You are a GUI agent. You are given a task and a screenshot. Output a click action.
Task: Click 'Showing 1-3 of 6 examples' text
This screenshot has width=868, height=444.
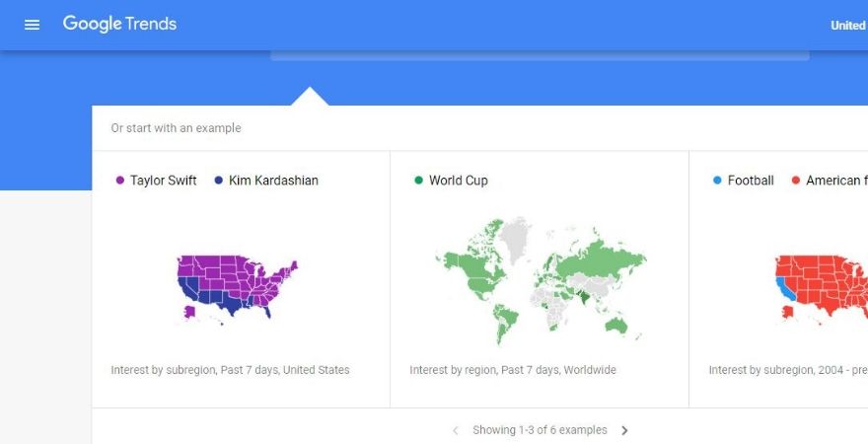tap(540, 430)
